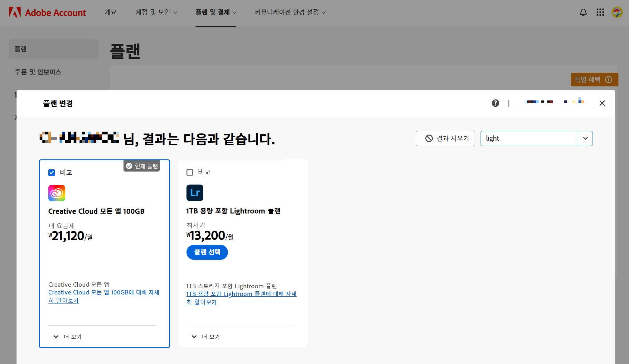
Task: Check 비교 on Lightroom plan
Action: (x=190, y=172)
